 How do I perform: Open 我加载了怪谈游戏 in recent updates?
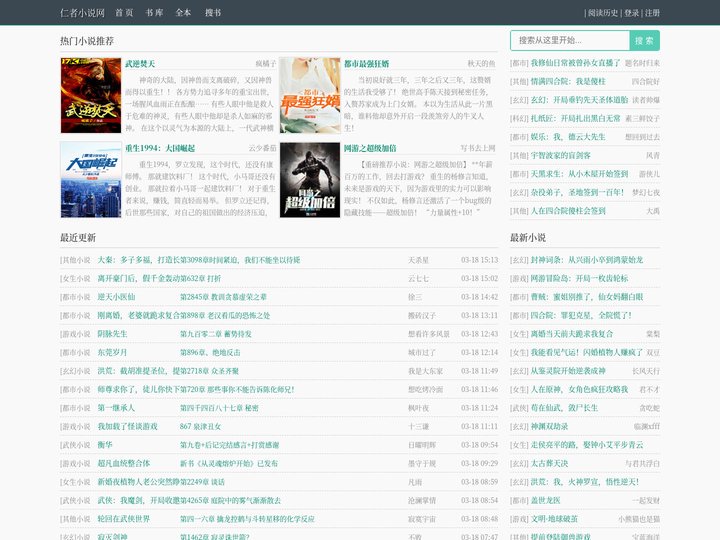(127, 426)
